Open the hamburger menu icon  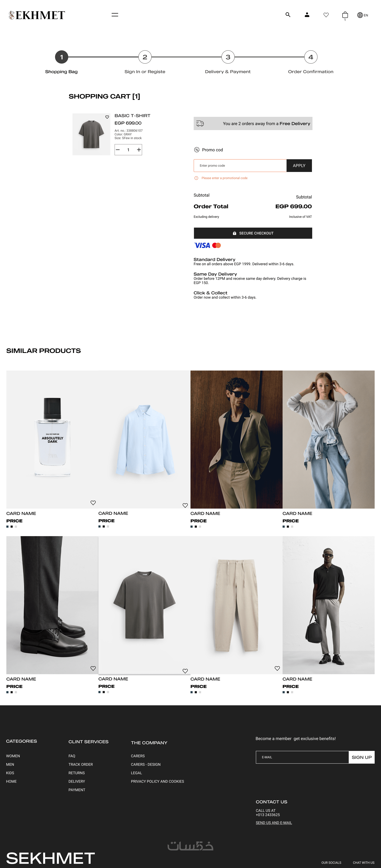pos(115,15)
